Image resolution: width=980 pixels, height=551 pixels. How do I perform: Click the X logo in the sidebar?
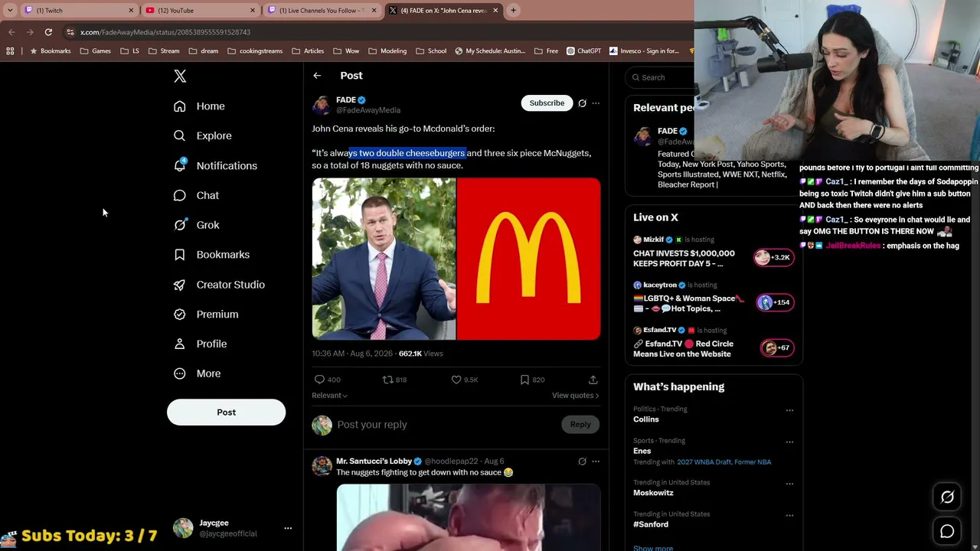tap(180, 76)
